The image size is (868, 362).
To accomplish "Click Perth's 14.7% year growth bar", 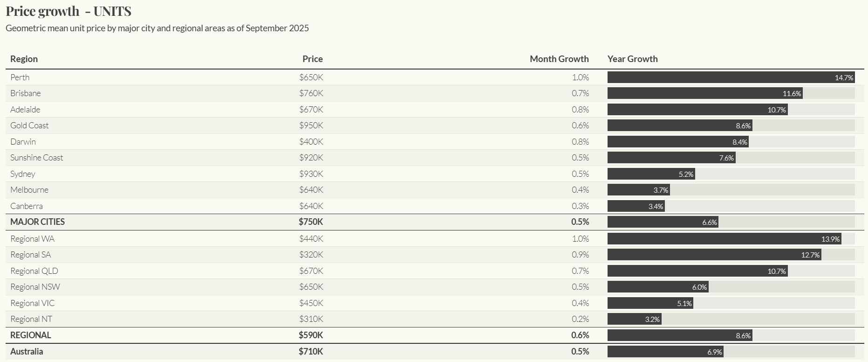I will pyautogui.click(x=731, y=77).
